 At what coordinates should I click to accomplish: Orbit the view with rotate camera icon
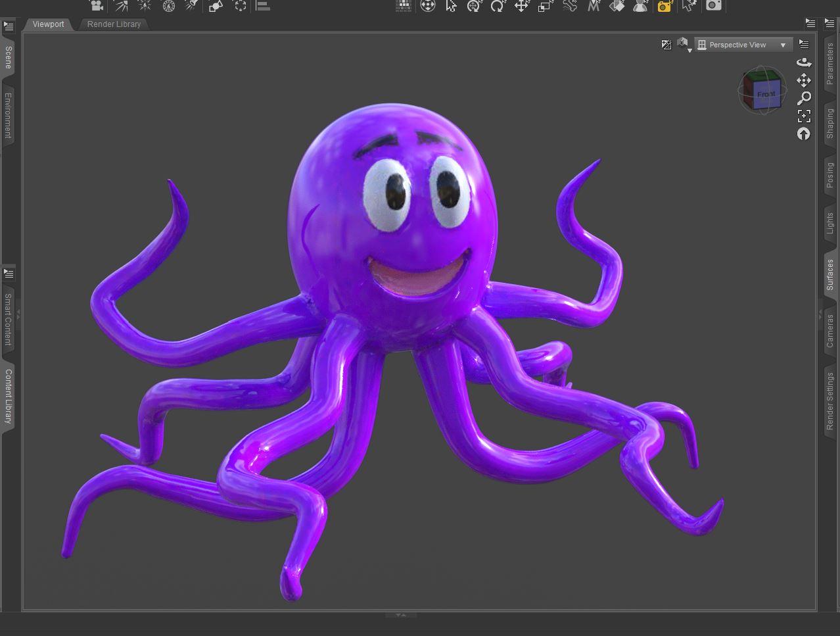click(x=804, y=62)
